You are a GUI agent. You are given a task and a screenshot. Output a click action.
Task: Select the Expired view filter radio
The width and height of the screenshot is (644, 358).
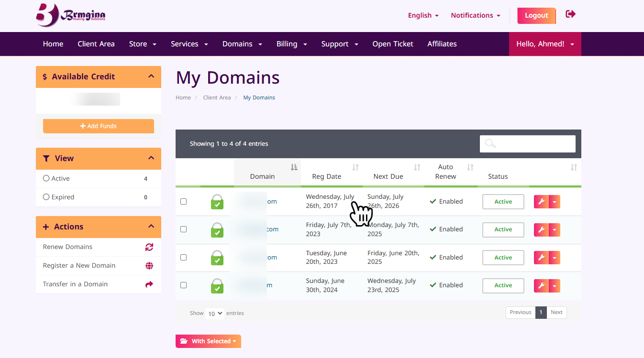coord(46,197)
